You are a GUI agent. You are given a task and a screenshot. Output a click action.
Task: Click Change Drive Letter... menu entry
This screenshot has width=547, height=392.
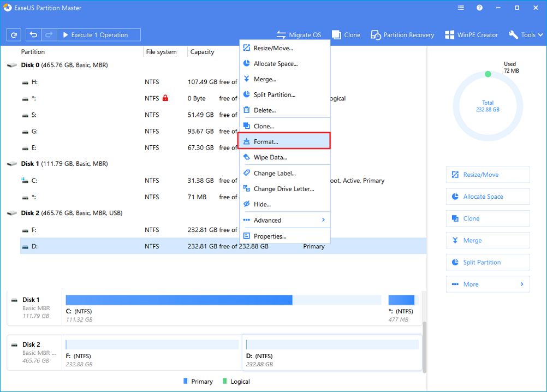point(284,189)
